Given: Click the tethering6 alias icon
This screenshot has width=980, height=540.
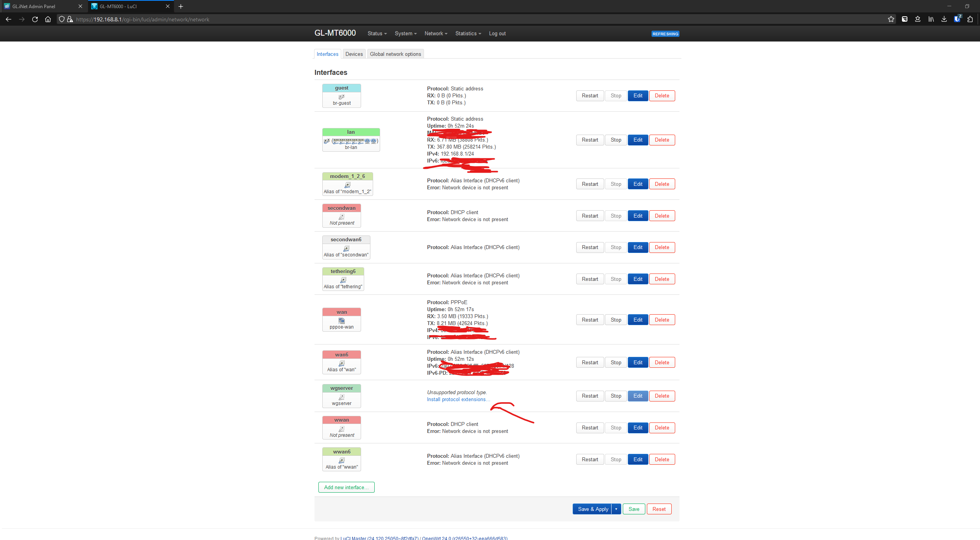Looking at the screenshot, I should [x=343, y=280].
